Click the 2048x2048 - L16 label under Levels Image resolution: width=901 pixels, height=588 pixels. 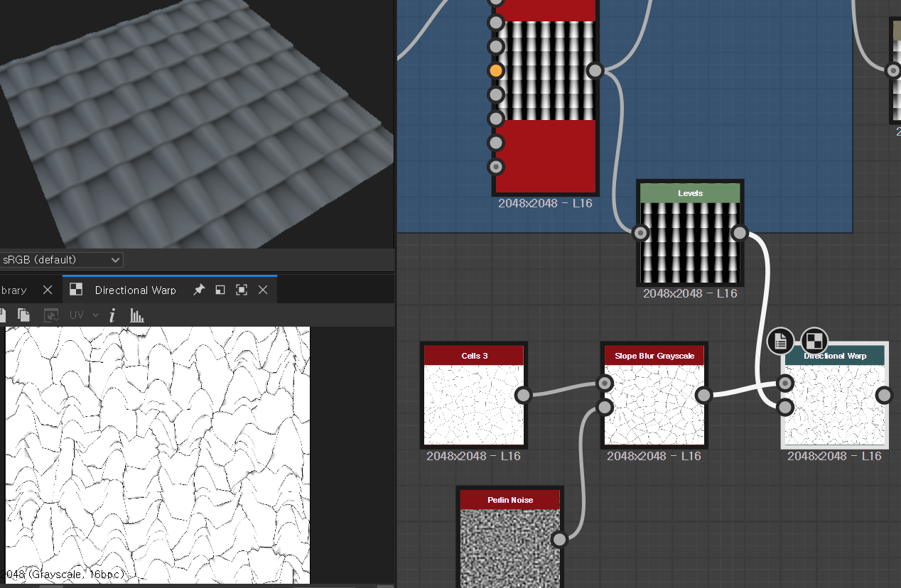pos(690,293)
